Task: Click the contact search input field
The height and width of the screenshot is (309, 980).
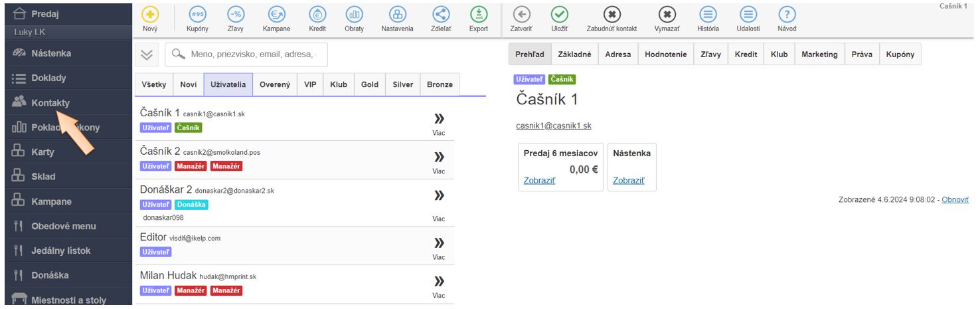Action: pyautogui.click(x=256, y=55)
